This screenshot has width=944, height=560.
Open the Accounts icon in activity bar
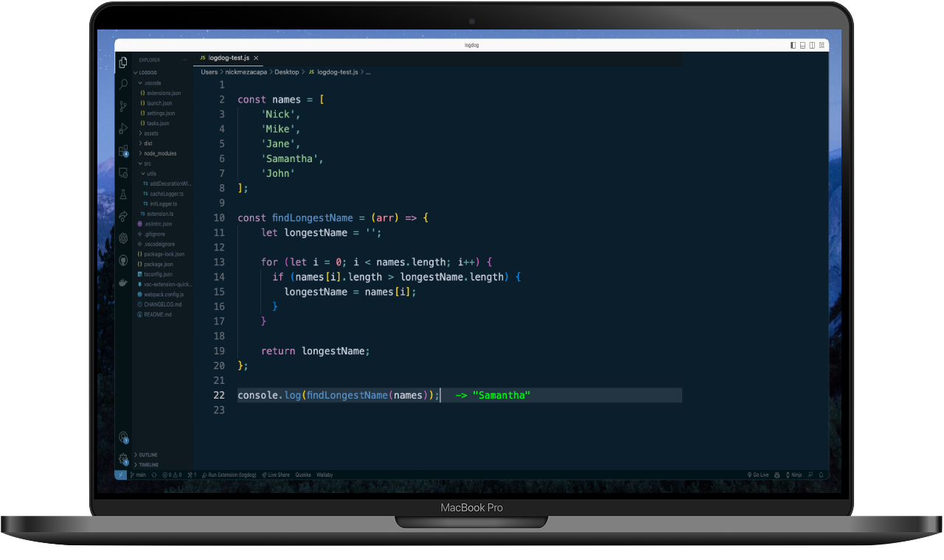(x=123, y=437)
